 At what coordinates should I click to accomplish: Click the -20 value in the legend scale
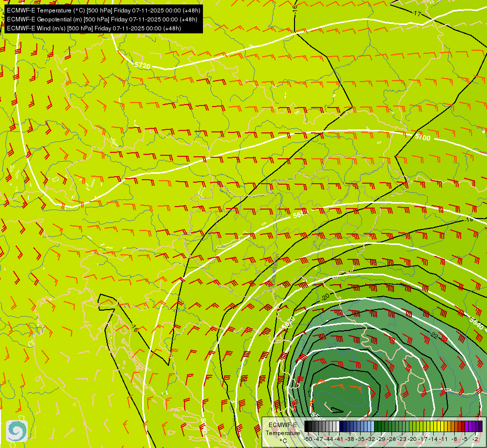pos(413,439)
